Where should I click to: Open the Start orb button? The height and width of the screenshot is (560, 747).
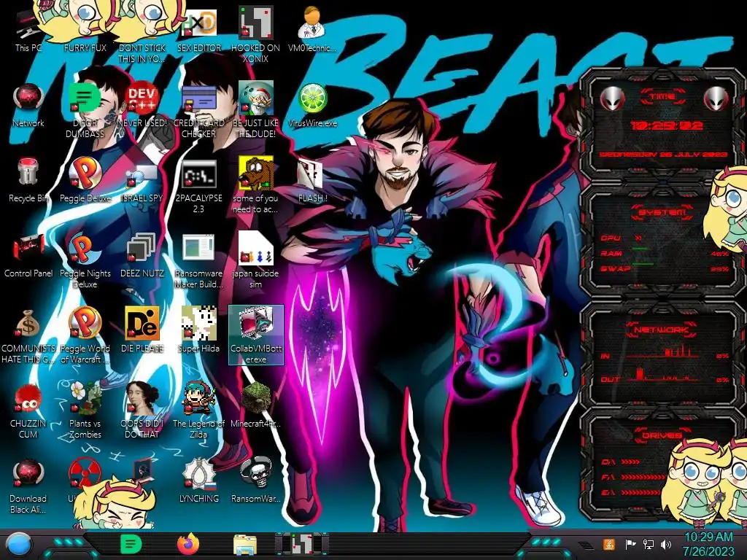pyautogui.click(x=19, y=545)
